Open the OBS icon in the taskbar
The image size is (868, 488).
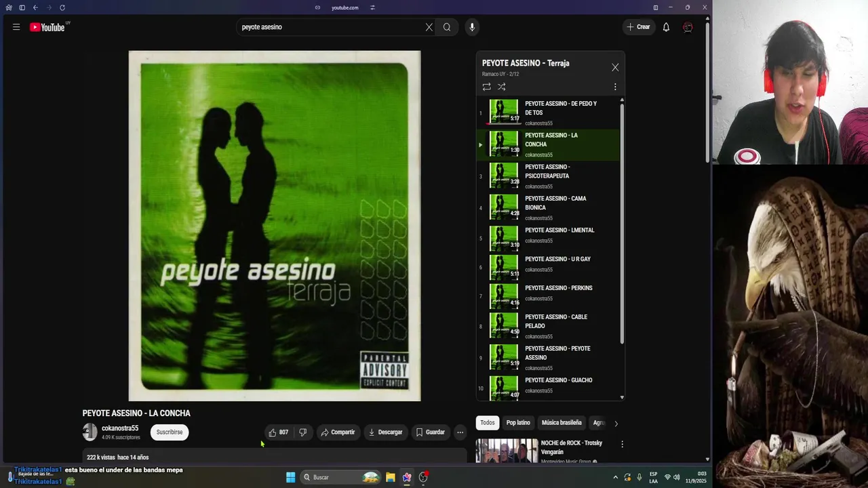coord(423,477)
